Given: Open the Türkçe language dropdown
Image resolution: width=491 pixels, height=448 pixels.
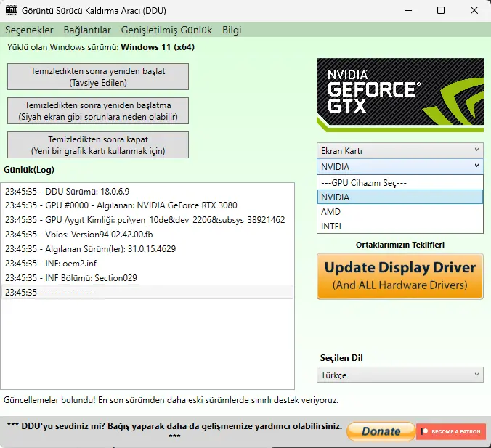Looking at the screenshot, I should click(400, 375).
